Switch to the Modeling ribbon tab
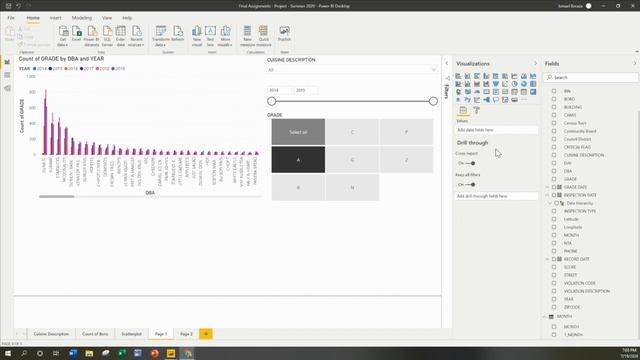 point(82,18)
